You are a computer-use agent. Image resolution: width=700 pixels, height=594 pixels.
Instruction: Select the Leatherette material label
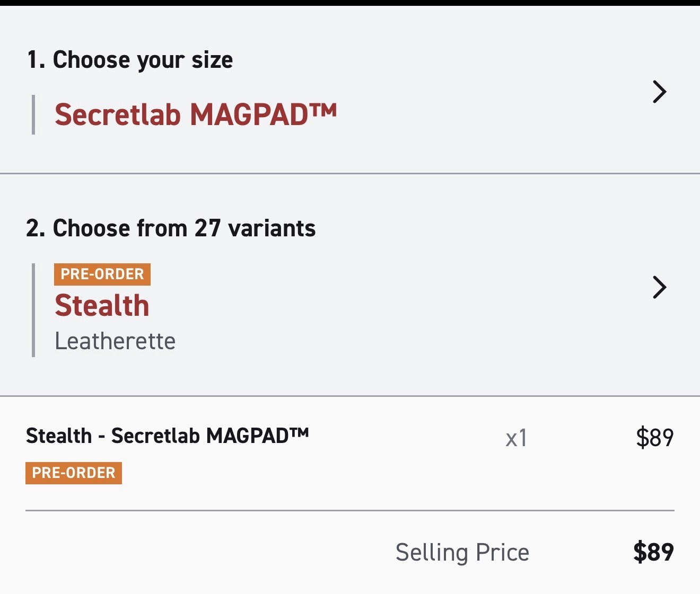point(115,341)
